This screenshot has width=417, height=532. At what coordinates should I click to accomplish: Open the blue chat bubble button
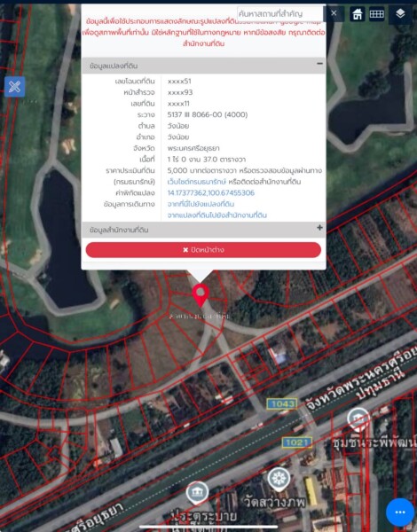click(x=400, y=512)
